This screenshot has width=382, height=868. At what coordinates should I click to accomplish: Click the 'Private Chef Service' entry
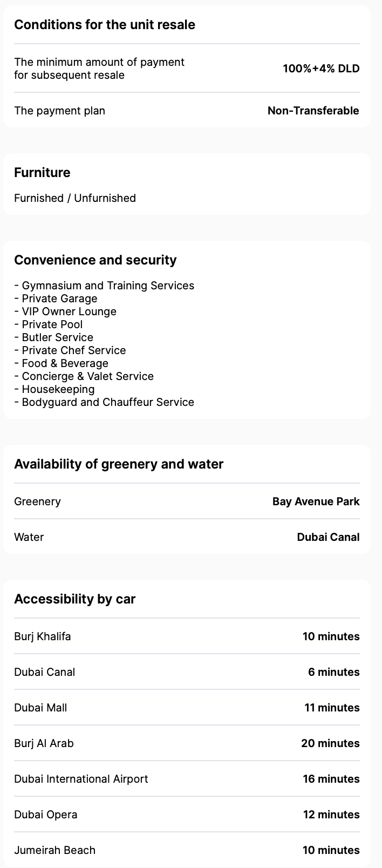(74, 350)
